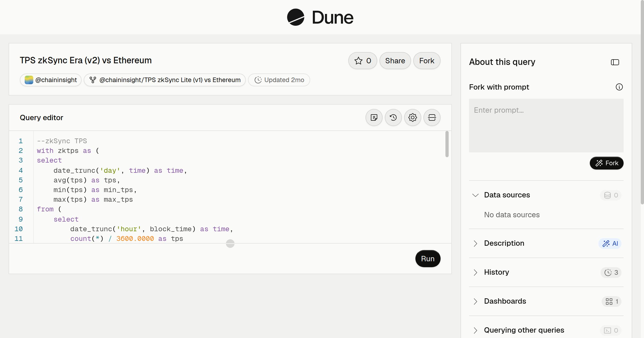Screen dimensions: 644x338
Task: Click the editor resize handle circle
Action: pos(230,244)
